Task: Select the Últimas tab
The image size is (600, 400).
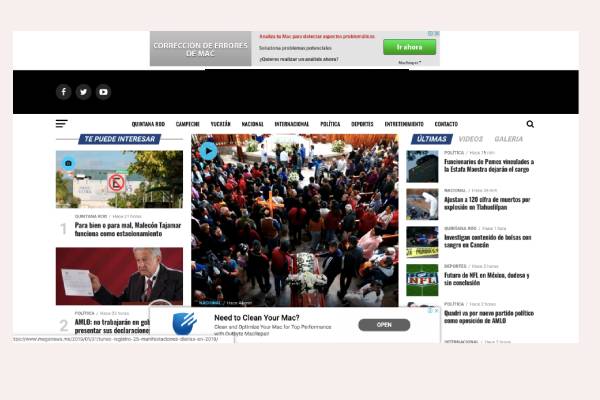Action: click(x=432, y=139)
